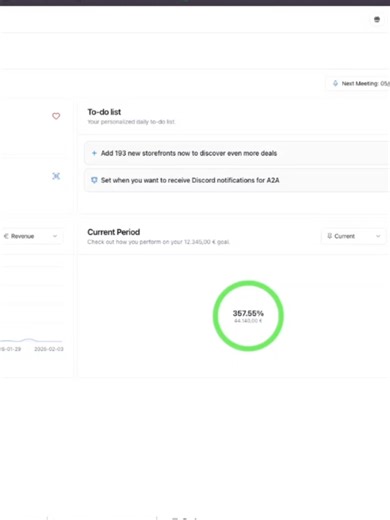
Task: Click the To-do list heading
Action: [104, 112]
